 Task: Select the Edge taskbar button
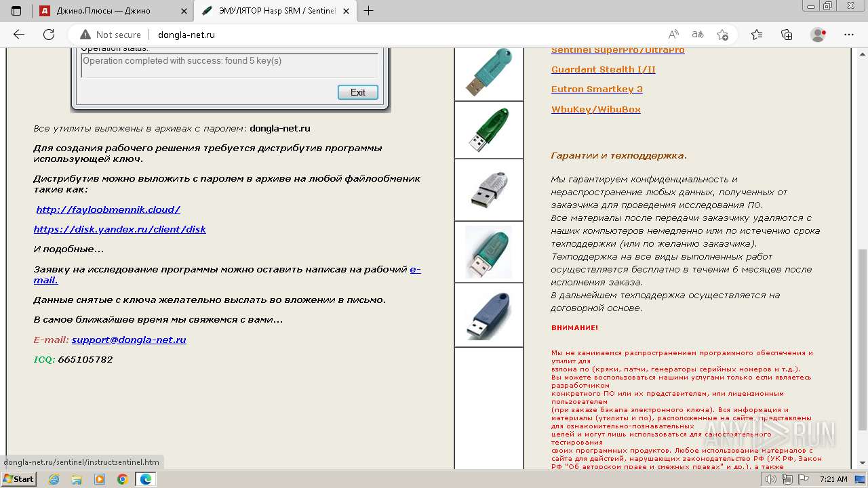pos(145,479)
